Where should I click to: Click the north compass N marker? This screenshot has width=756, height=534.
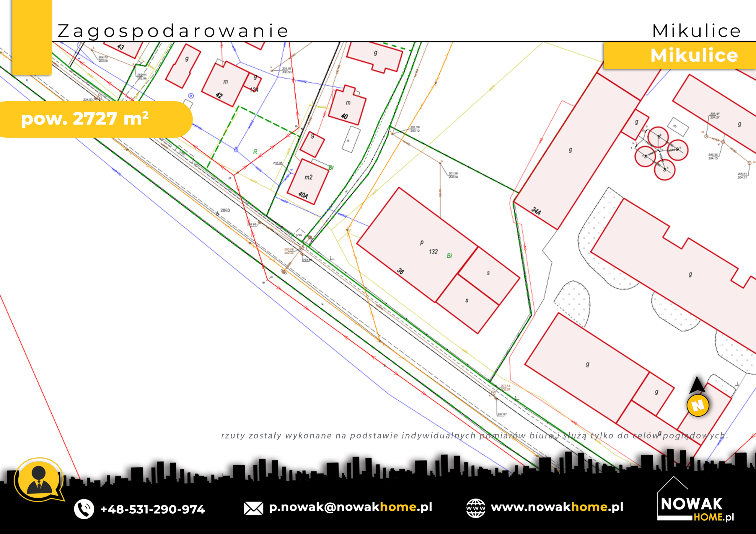tap(698, 405)
